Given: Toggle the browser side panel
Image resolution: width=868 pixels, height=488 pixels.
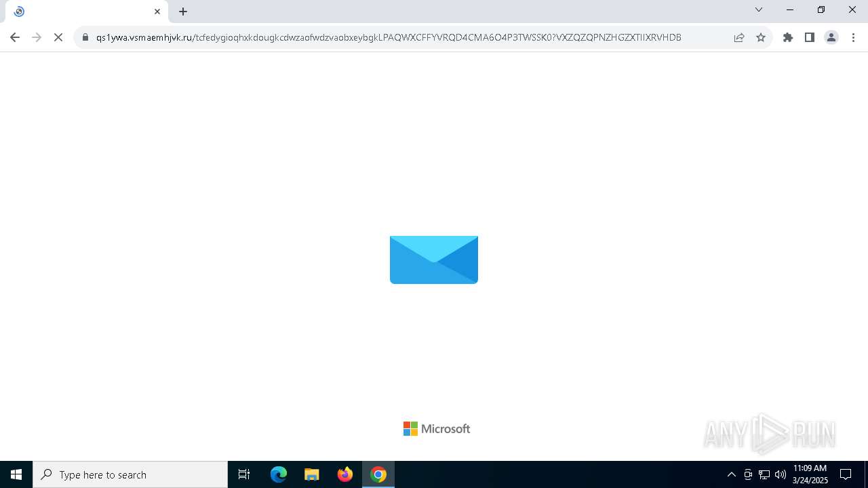Looking at the screenshot, I should [810, 37].
